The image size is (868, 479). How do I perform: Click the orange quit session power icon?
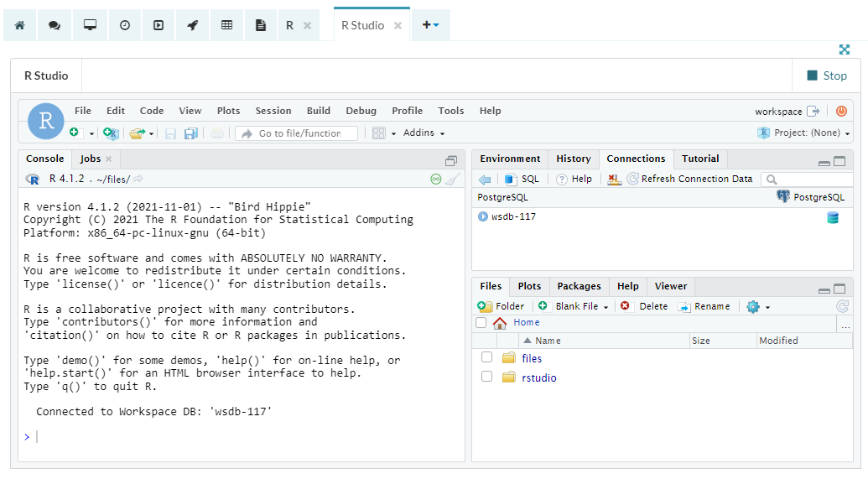[841, 112]
